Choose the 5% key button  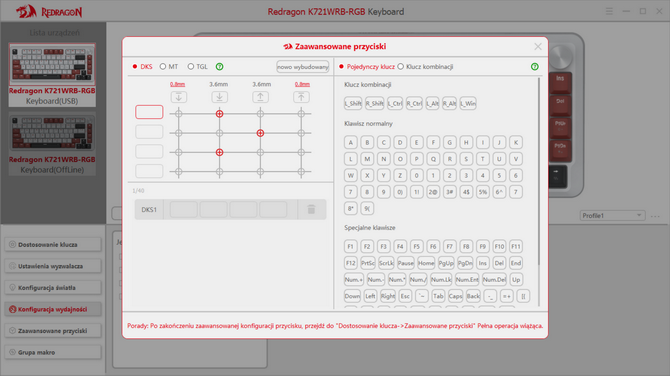coord(482,192)
